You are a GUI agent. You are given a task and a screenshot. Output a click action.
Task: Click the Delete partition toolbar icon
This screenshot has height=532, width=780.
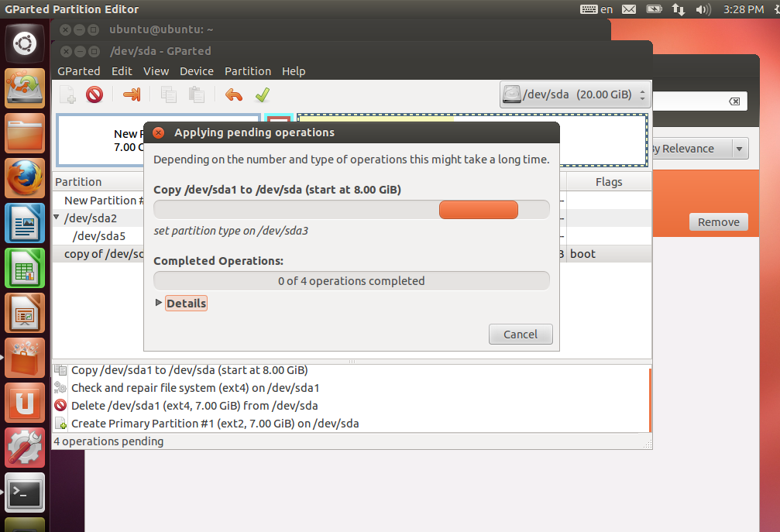(94, 94)
